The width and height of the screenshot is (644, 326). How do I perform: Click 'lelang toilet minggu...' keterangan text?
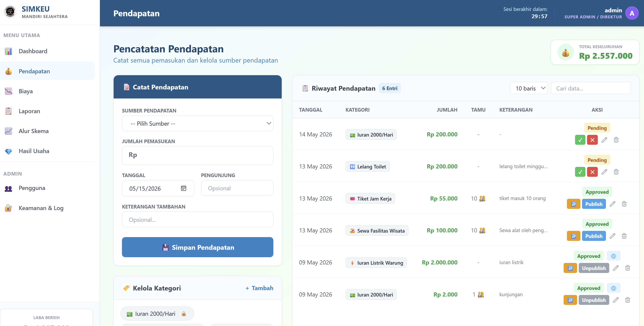coord(523,166)
